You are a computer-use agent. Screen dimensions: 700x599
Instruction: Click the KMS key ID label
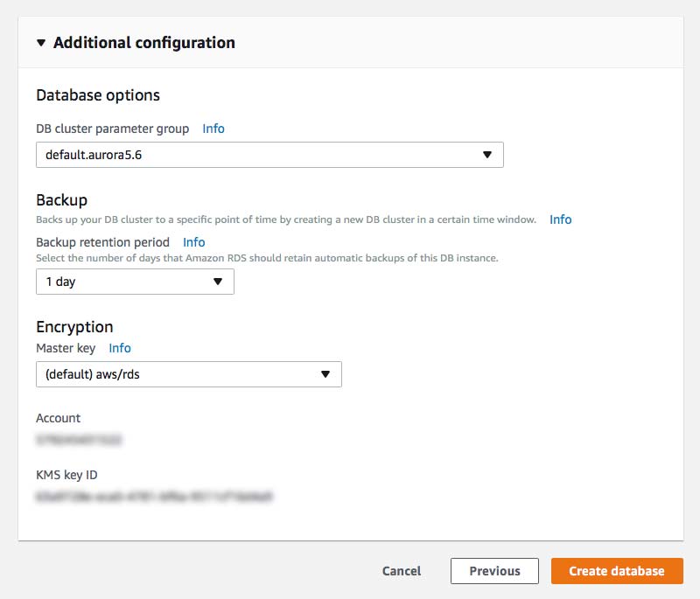pos(66,475)
